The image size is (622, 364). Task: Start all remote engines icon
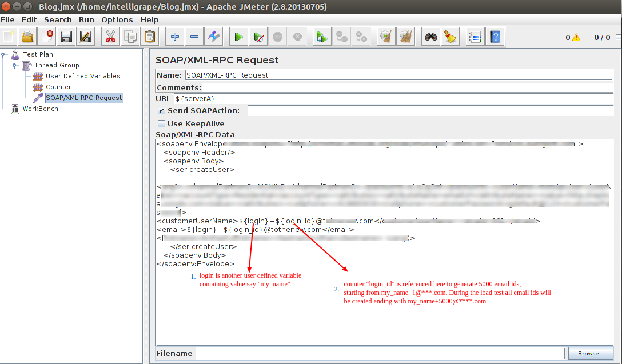pyautogui.click(x=322, y=37)
